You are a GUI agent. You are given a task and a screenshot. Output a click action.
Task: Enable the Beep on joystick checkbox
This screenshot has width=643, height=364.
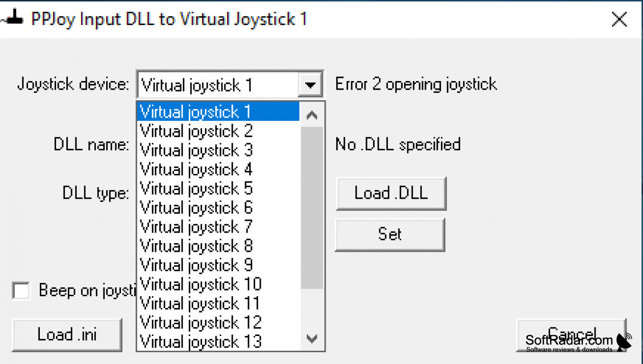[21, 291]
